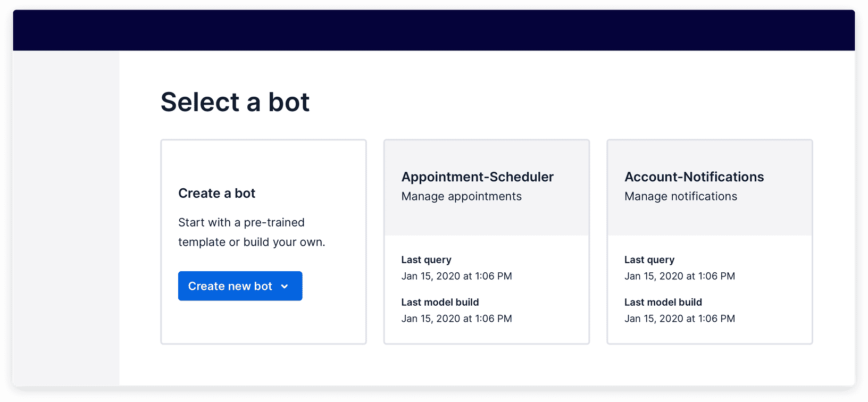The width and height of the screenshot is (868, 402).
Task: Open the Account-Notifications bot title
Action: (x=694, y=177)
